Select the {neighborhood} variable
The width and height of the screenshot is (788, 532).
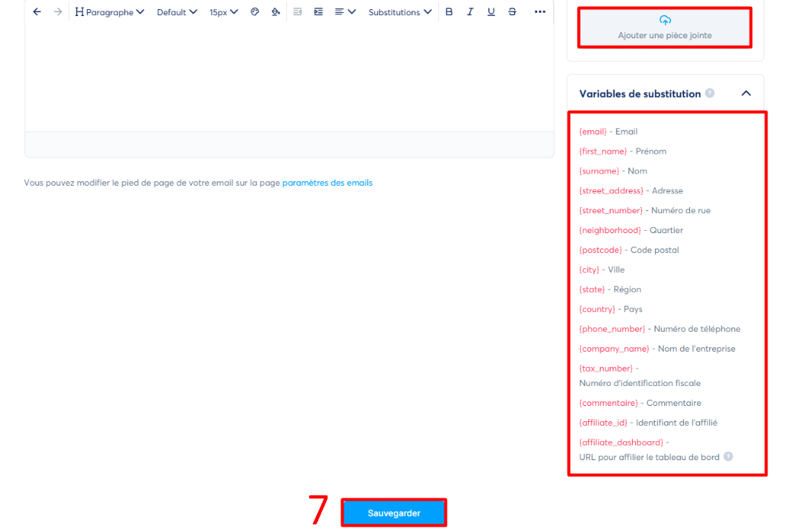(x=610, y=230)
